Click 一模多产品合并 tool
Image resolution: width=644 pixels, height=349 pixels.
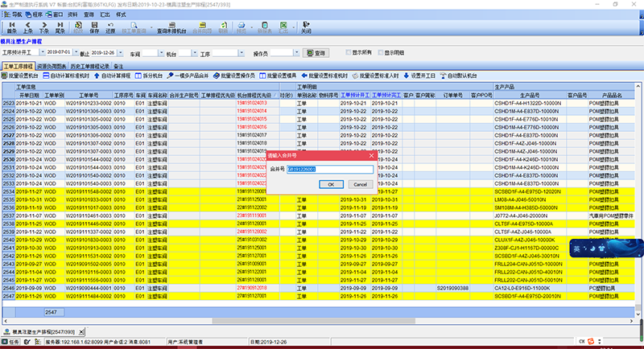188,76
